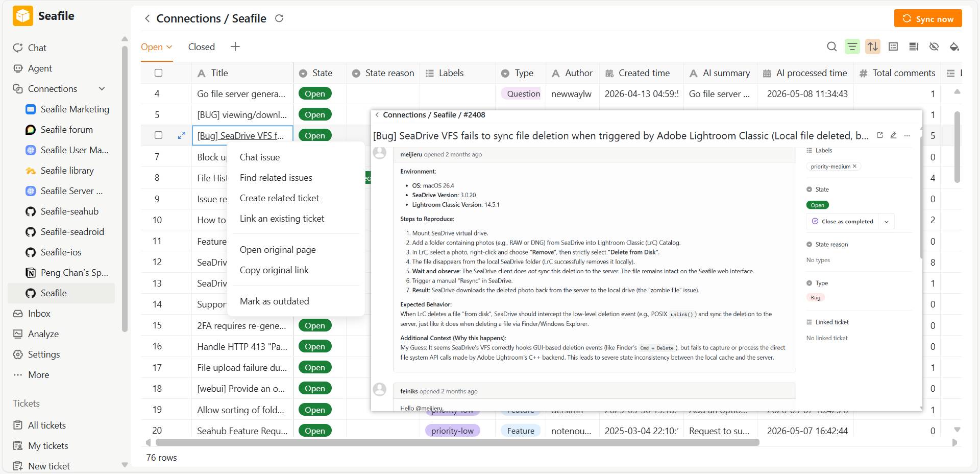This screenshot has height=474, width=980.
Task: Choose Find related issues
Action: pyautogui.click(x=276, y=178)
